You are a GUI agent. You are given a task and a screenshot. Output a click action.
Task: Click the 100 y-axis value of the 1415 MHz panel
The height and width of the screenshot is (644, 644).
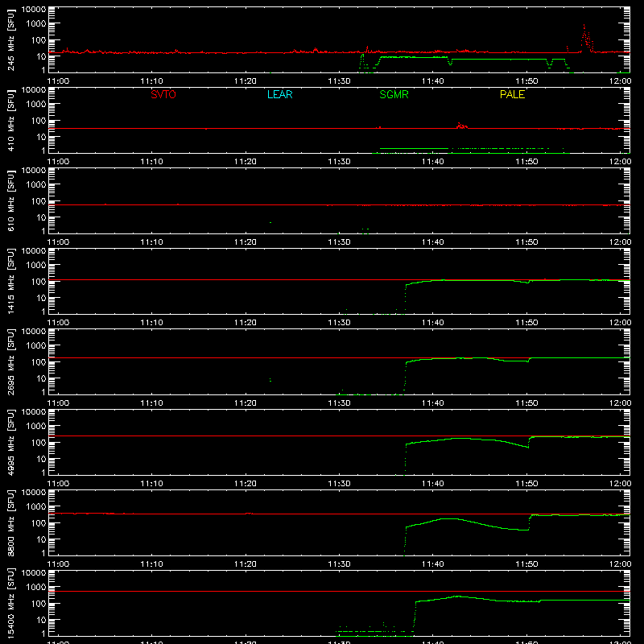[39, 281]
